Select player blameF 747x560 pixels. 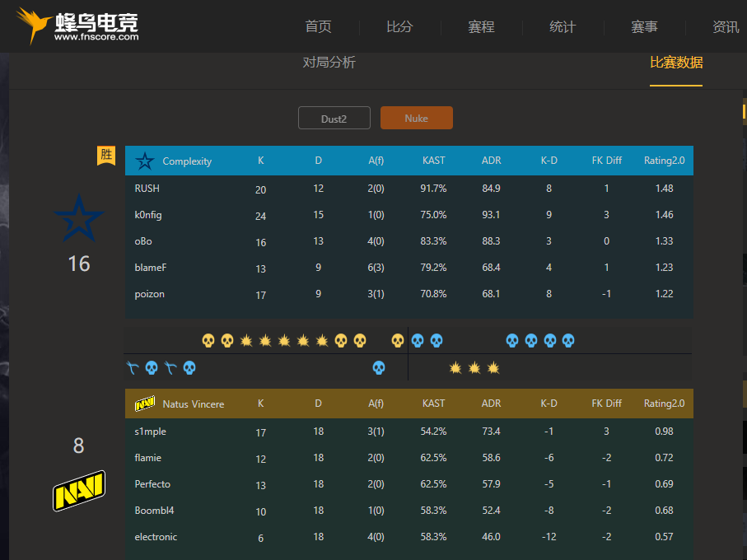click(151, 268)
